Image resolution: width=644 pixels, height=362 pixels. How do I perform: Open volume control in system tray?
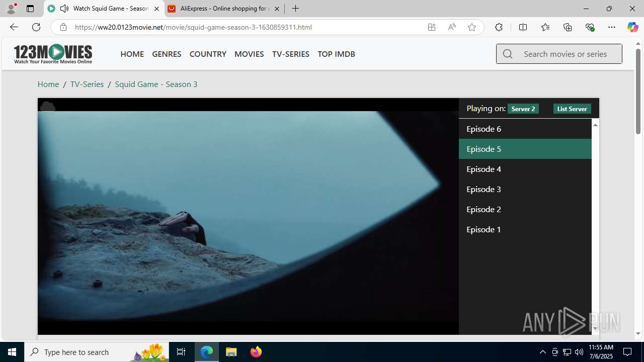click(x=579, y=352)
